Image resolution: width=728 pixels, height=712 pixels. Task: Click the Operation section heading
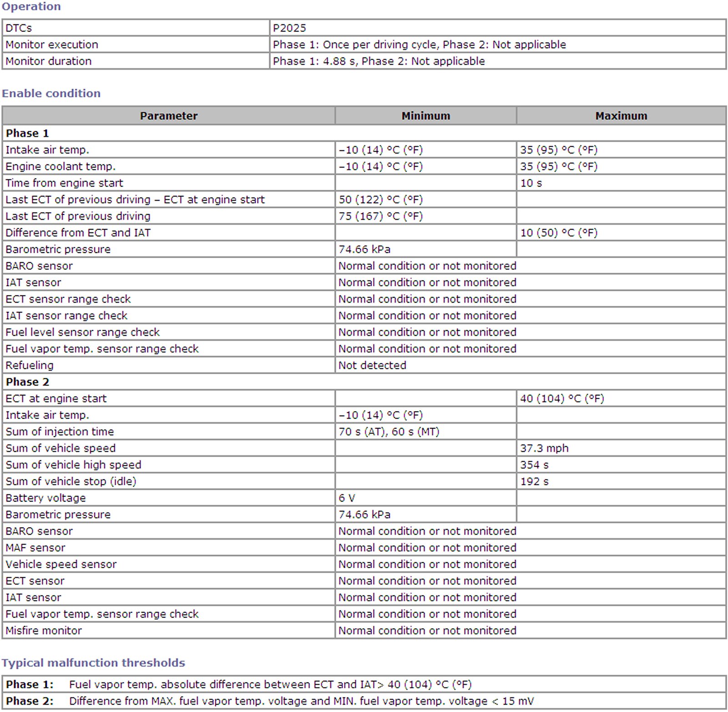pyautogui.click(x=31, y=6)
